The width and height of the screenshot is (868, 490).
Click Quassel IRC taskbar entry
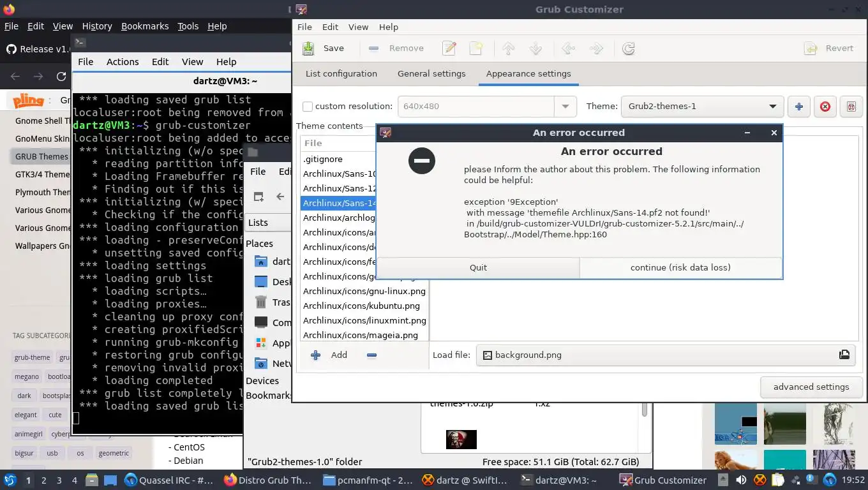click(x=168, y=480)
